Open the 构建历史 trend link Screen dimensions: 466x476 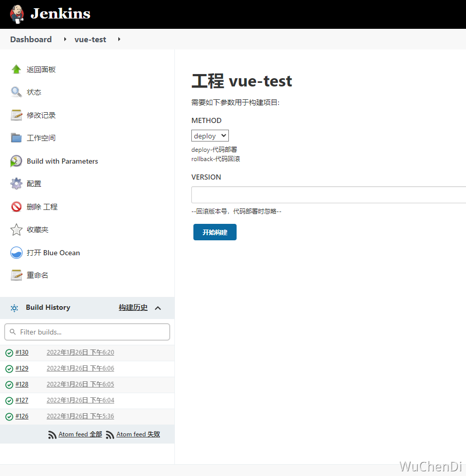pyautogui.click(x=133, y=308)
